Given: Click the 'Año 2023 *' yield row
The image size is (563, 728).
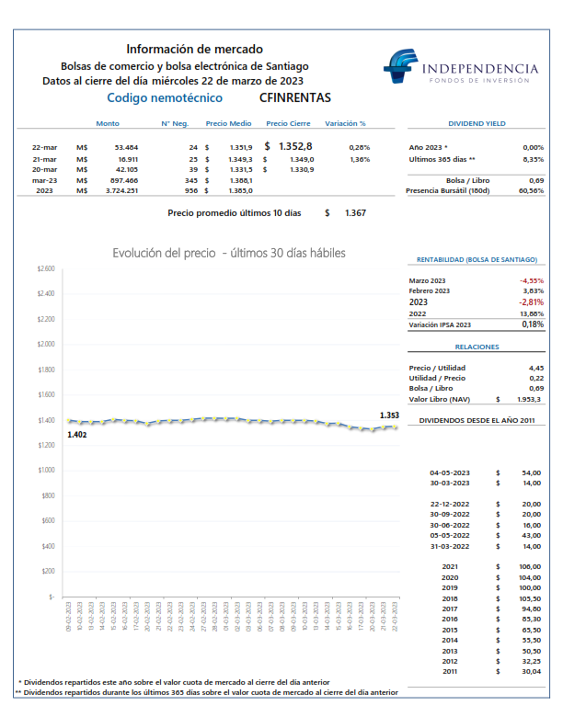Looking at the screenshot, I should click(x=477, y=148).
